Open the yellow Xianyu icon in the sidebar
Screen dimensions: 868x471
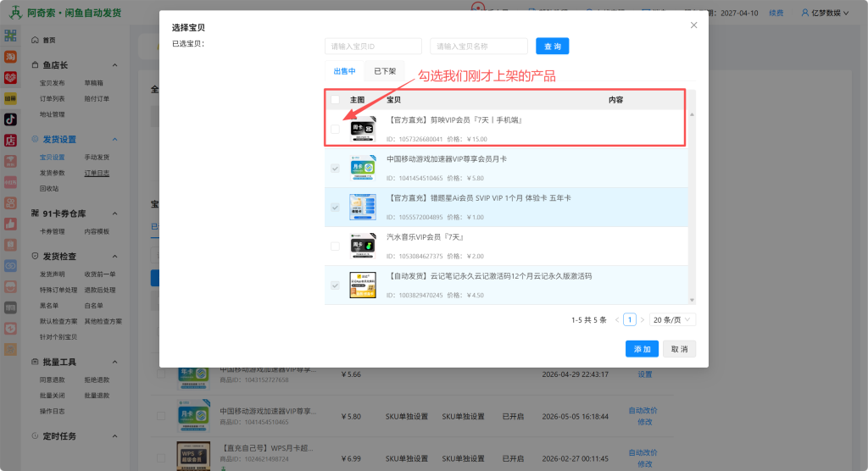10,98
